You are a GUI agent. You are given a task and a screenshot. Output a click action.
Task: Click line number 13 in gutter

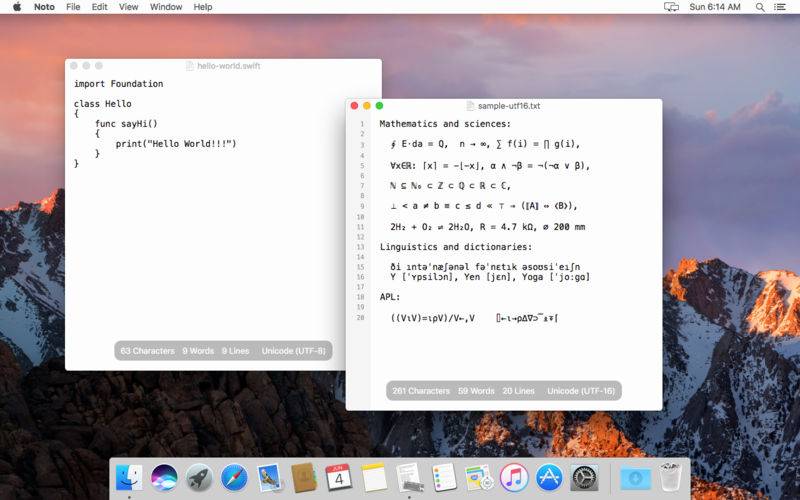[x=361, y=247]
